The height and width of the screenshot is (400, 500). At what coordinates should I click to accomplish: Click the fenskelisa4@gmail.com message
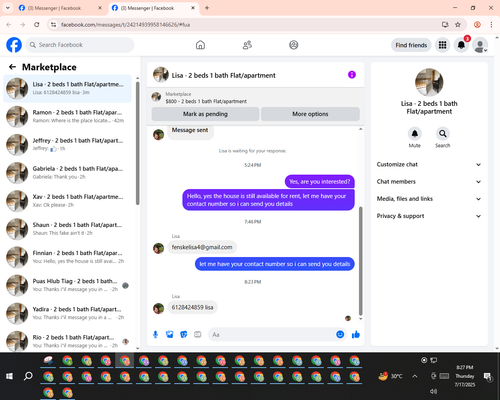(202, 247)
